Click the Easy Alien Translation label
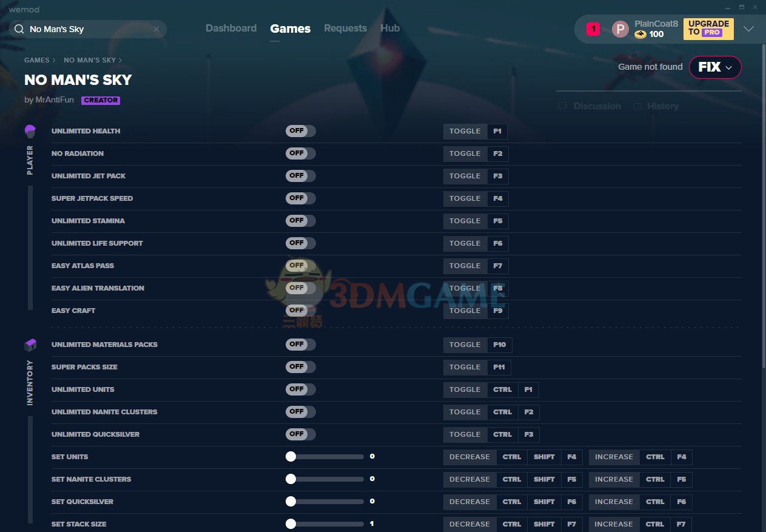 98,288
